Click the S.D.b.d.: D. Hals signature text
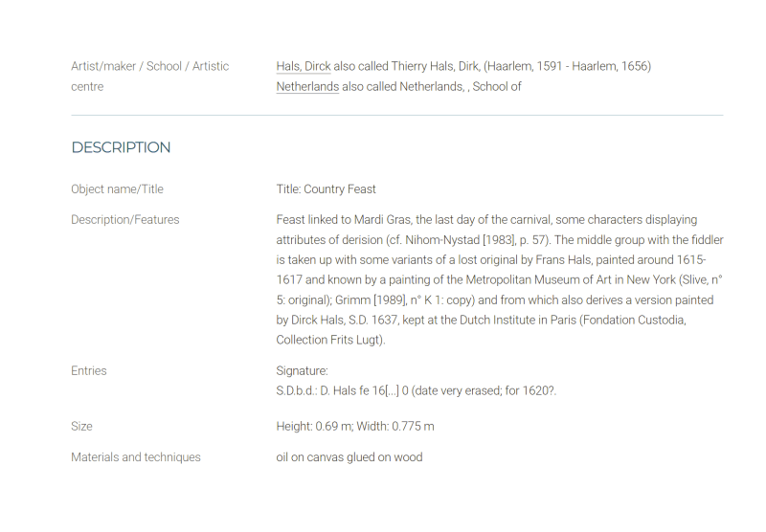Viewport: 766px width, 532px height. click(416, 391)
